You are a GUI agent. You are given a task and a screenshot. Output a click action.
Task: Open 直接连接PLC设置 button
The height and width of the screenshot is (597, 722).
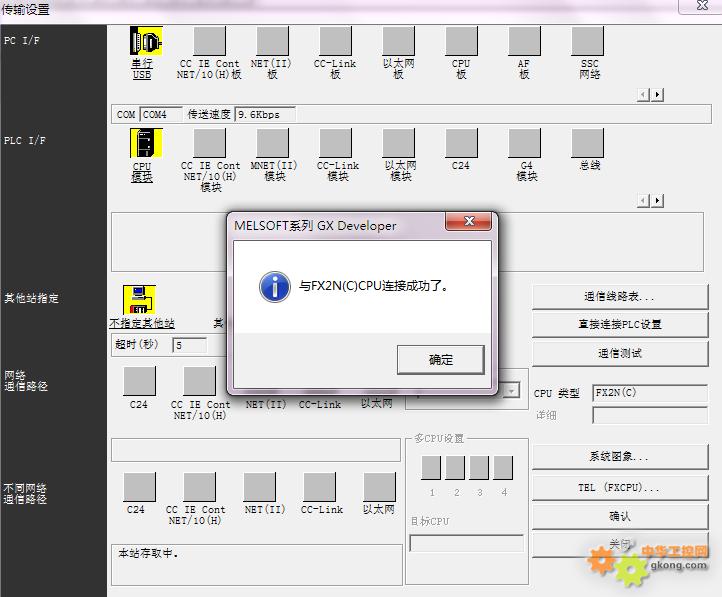620,325
